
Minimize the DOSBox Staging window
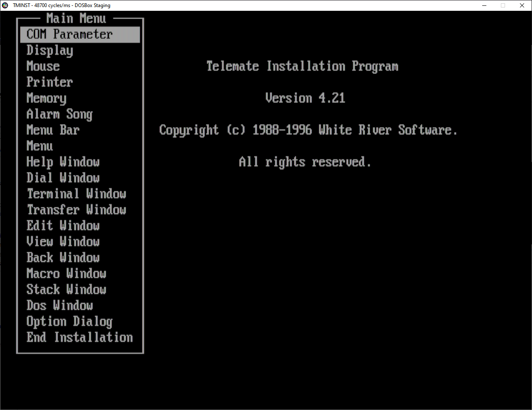484,5
